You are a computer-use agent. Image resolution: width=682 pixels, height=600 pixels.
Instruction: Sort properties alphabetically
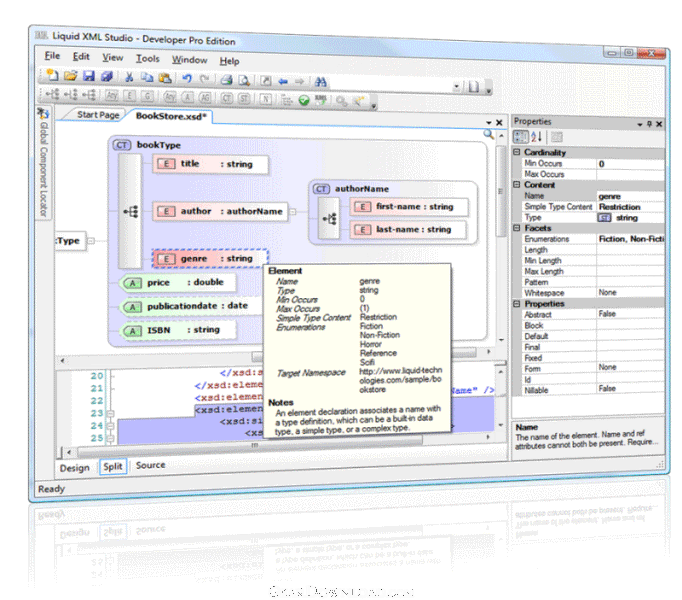537,137
